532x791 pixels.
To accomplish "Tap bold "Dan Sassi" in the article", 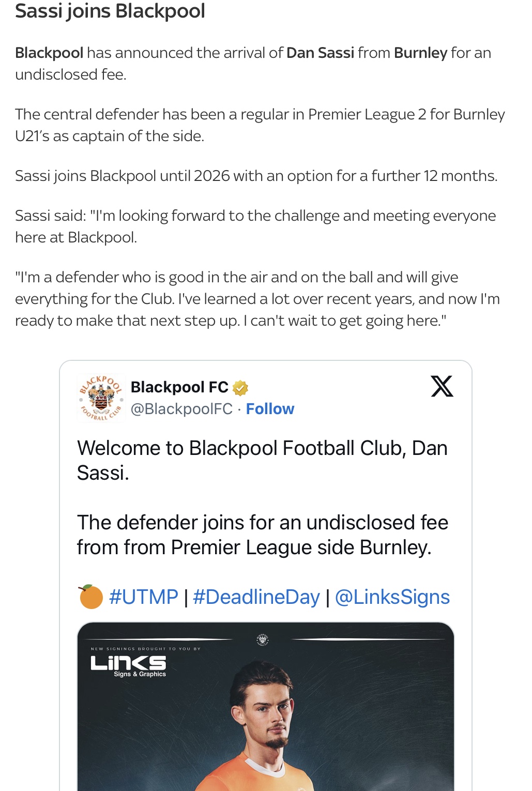I will coord(320,53).
